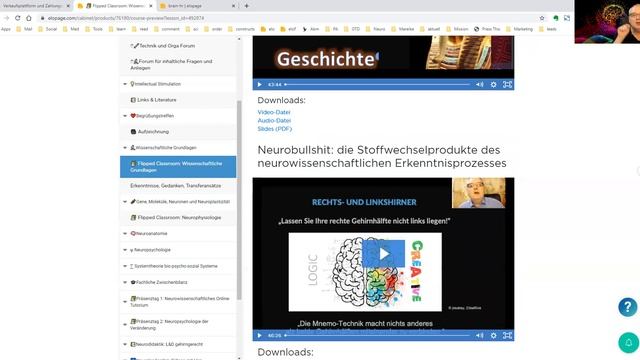This screenshot has width=640, height=360.
Task: Click the webcam overlay thumbnail
Action: point(607,22)
